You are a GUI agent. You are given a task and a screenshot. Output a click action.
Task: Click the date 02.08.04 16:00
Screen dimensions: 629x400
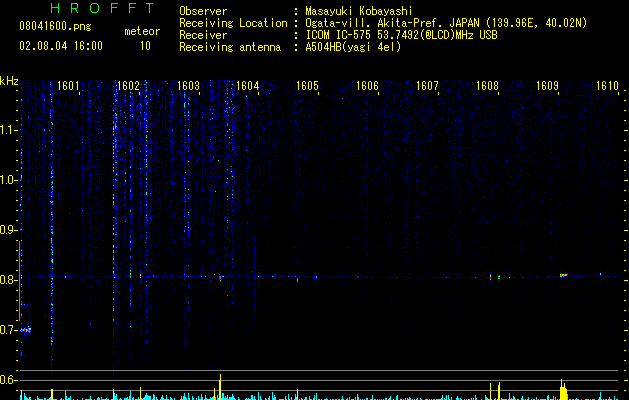[61, 46]
